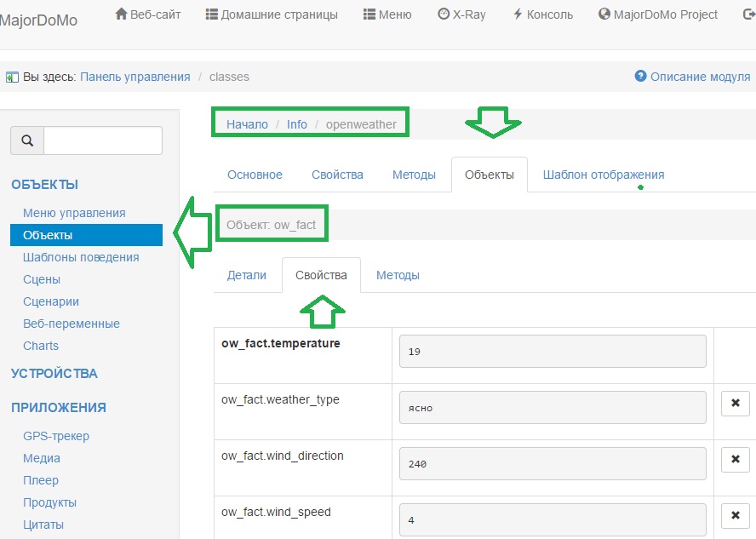
Task: Switch to the Детали object tab
Action: pyautogui.click(x=246, y=275)
